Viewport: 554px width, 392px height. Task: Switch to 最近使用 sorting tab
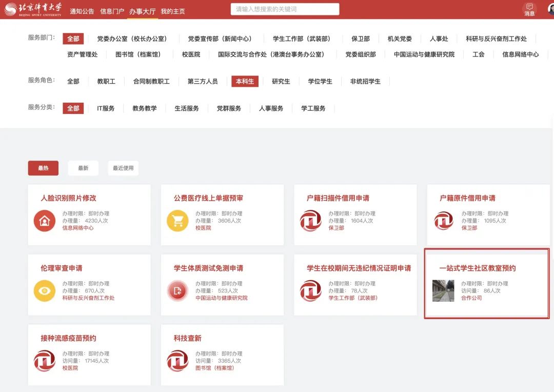123,168
